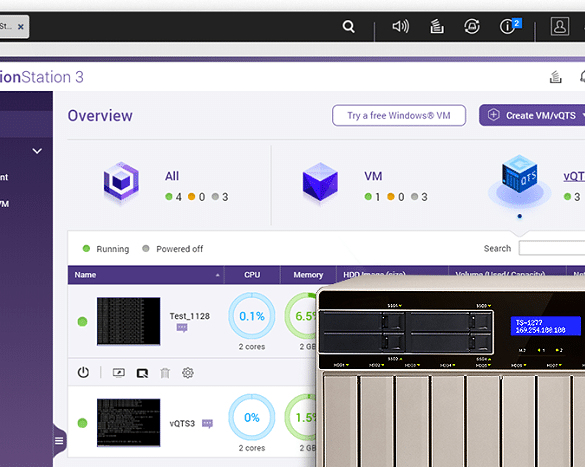This screenshot has width=585, height=467.
Task: Open background tasks stack icon in top bar
Action: pyautogui.click(x=437, y=26)
